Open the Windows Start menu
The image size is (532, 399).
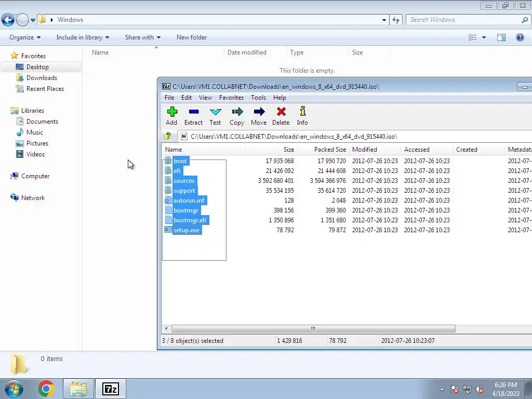pos(14,389)
